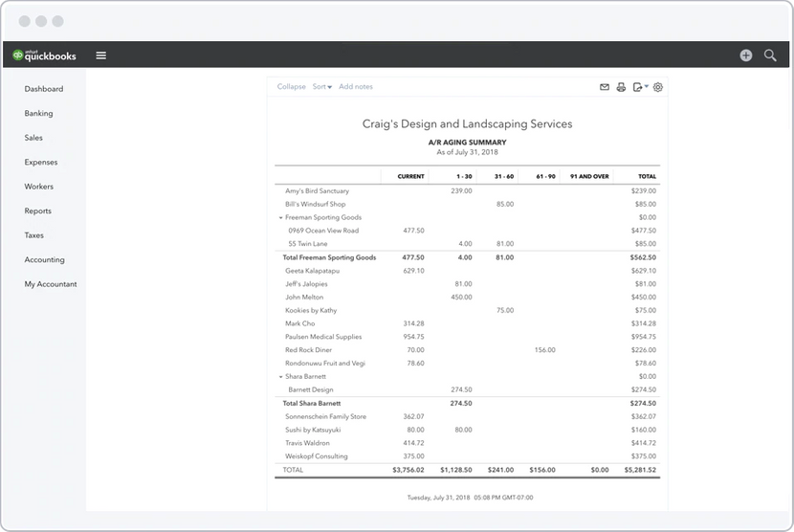Click the QuickBooks logo
This screenshot has height=532, width=794.
[44, 55]
